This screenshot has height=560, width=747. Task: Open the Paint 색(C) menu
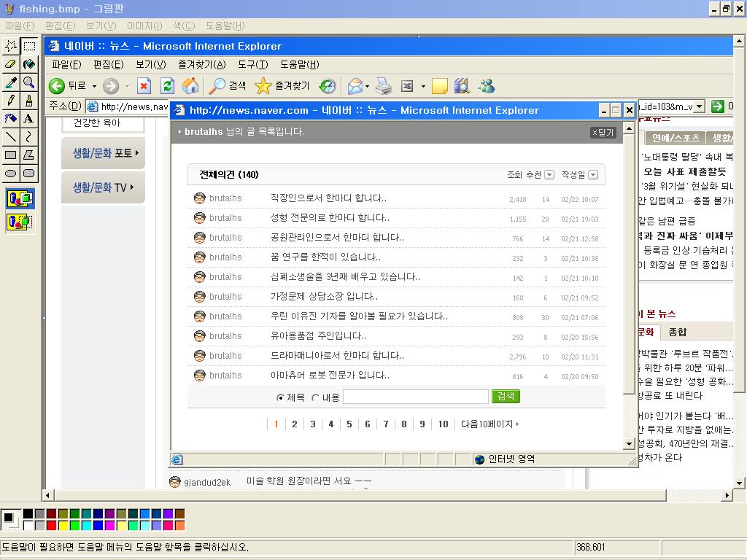[x=184, y=26]
